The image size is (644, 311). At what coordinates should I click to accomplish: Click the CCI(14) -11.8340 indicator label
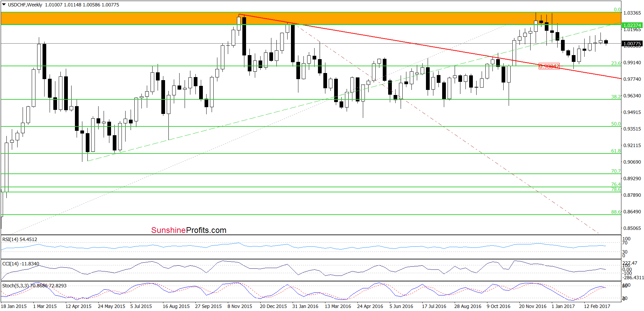click(x=21, y=264)
